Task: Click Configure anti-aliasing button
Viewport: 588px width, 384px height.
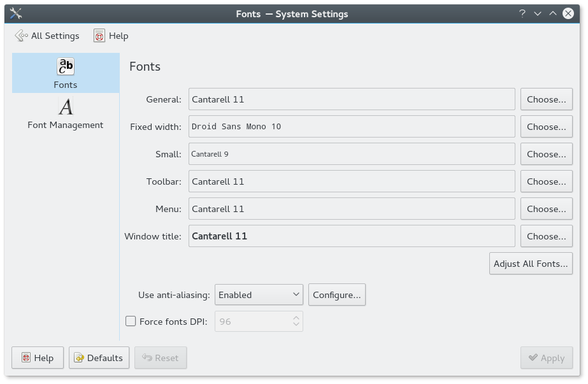Action: click(x=337, y=295)
